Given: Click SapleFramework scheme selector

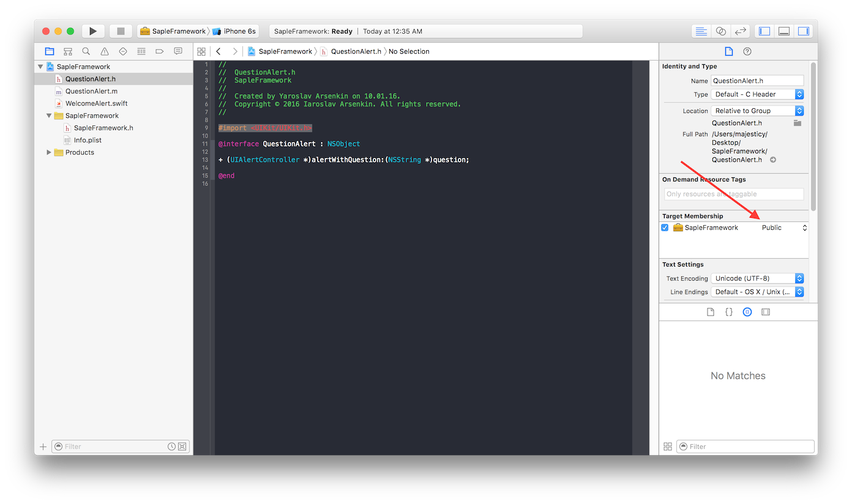Looking at the screenshot, I should click(x=173, y=31).
